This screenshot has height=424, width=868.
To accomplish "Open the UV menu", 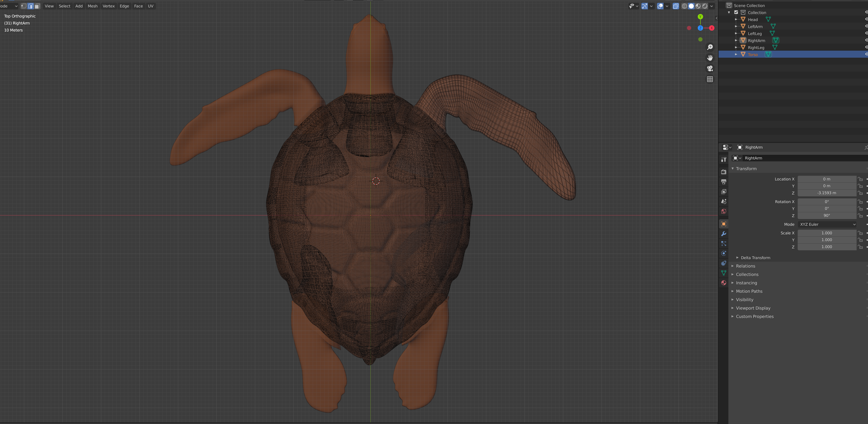I will click(x=151, y=6).
